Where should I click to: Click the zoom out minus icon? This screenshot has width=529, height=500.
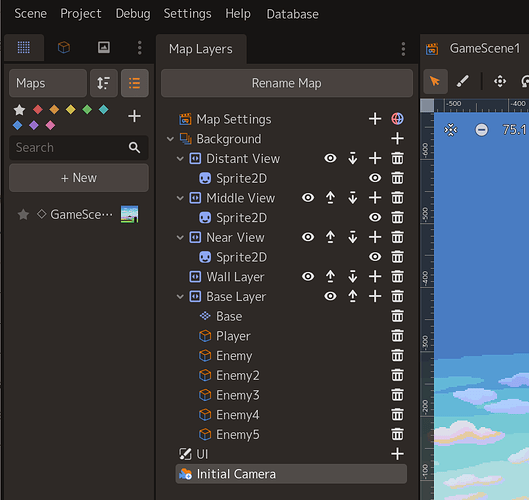click(481, 130)
